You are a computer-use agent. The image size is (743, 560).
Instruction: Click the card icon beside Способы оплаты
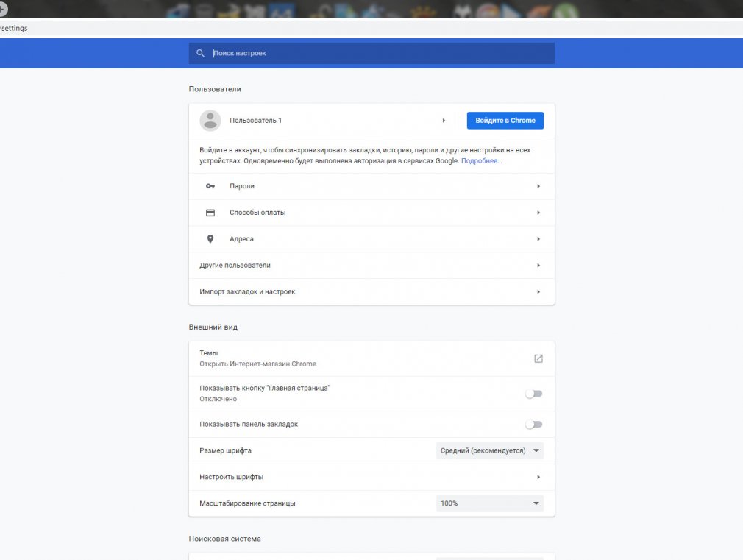tap(210, 213)
